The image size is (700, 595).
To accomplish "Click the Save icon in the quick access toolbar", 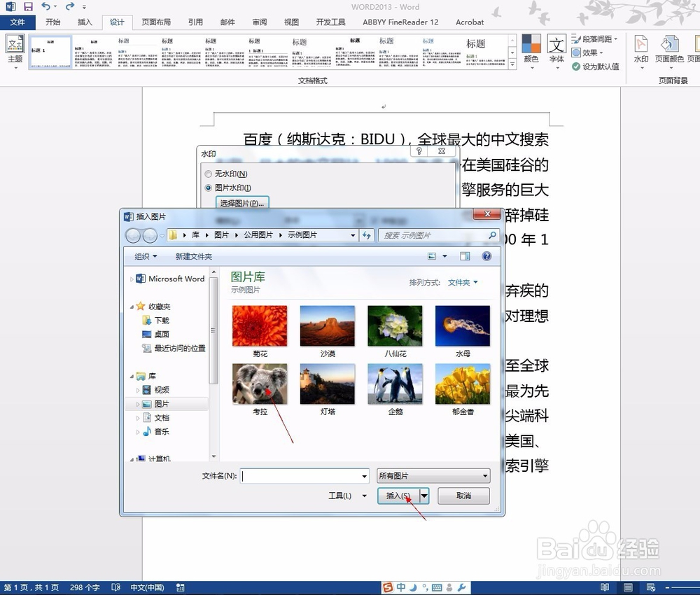I will 28,6.
